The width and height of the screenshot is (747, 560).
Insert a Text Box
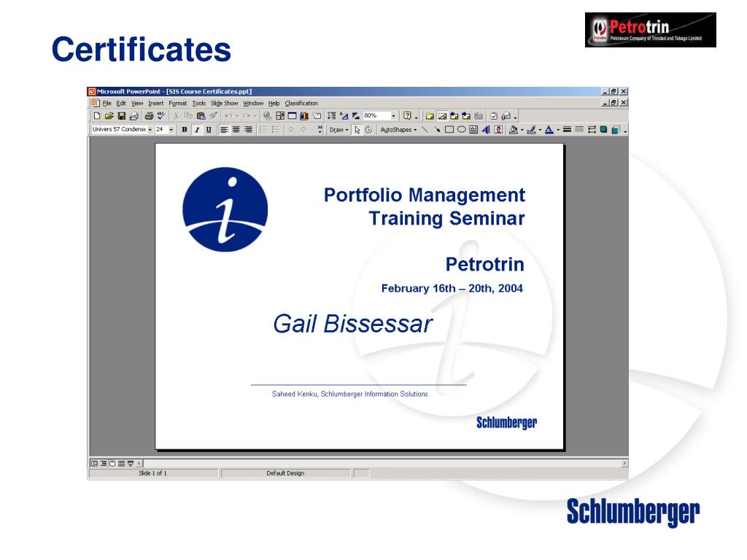tap(473, 130)
